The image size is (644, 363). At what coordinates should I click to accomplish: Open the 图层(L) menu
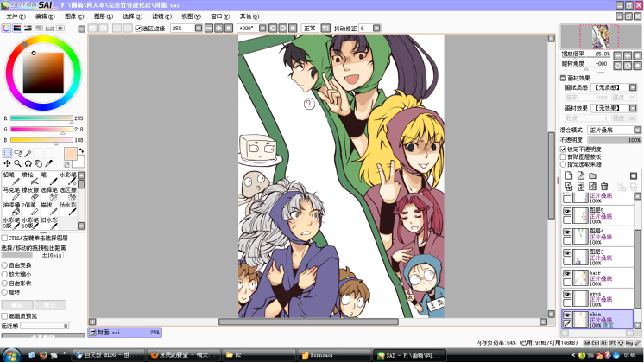pyautogui.click(x=104, y=16)
